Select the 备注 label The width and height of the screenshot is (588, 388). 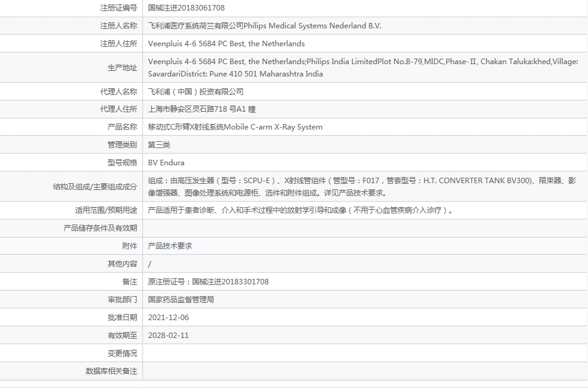click(130, 282)
